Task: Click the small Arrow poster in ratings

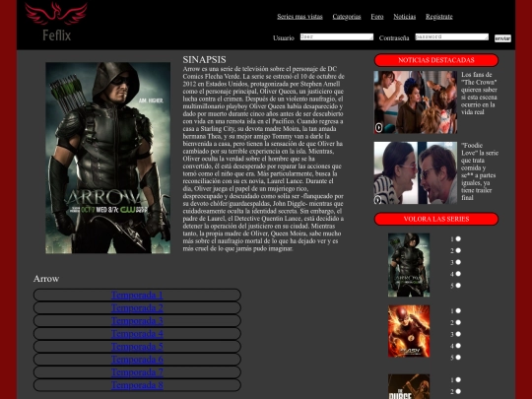Action: click(x=409, y=265)
